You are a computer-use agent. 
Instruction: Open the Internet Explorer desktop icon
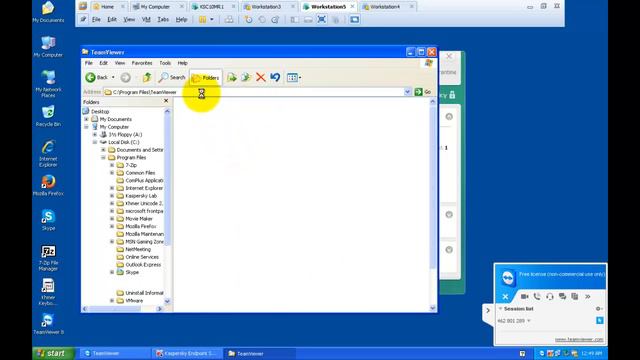tap(48, 153)
